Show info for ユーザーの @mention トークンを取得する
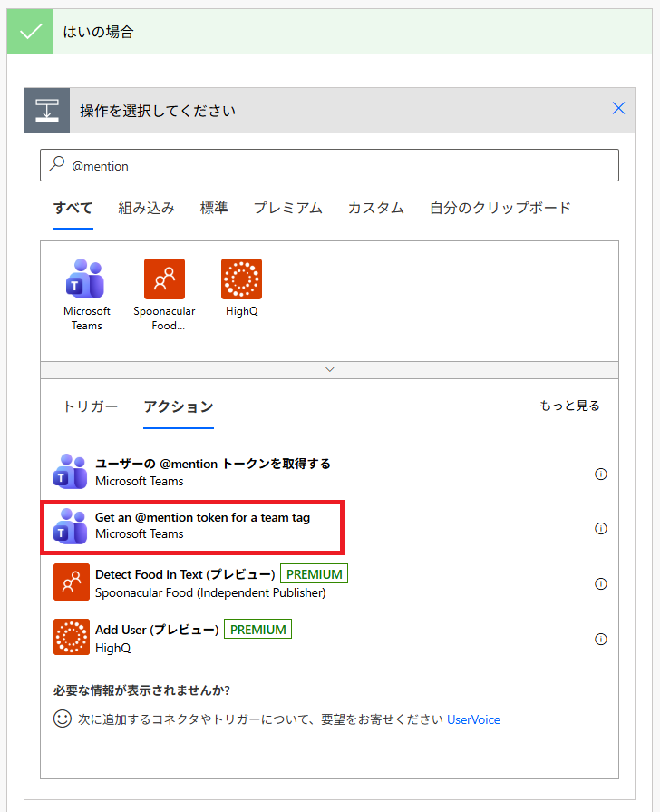Screen dimensions: 660x812 click(600, 474)
